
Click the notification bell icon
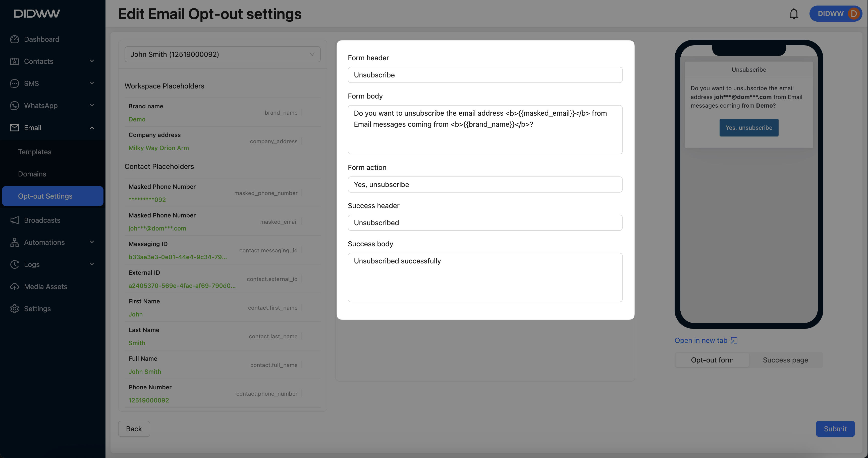(794, 14)
